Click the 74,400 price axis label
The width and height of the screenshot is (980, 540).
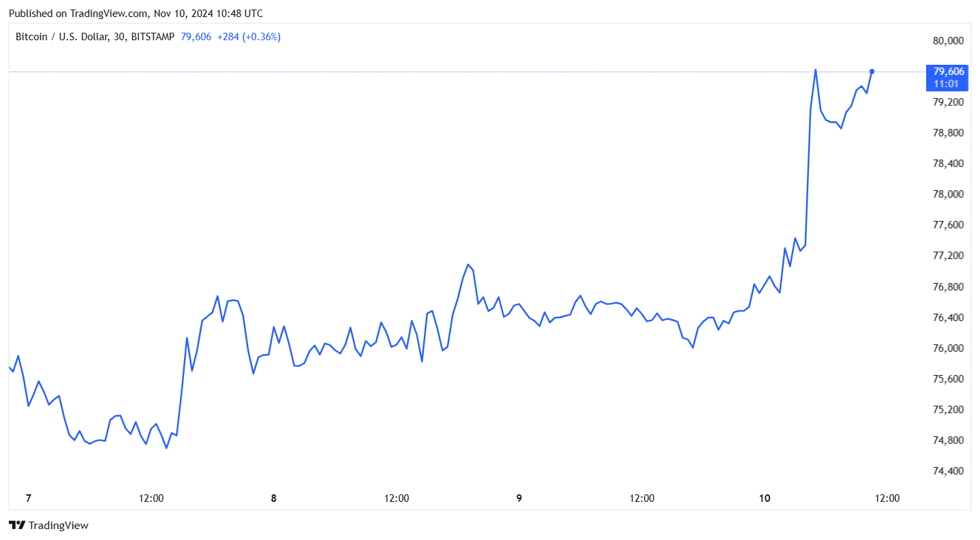pos(947,471)
